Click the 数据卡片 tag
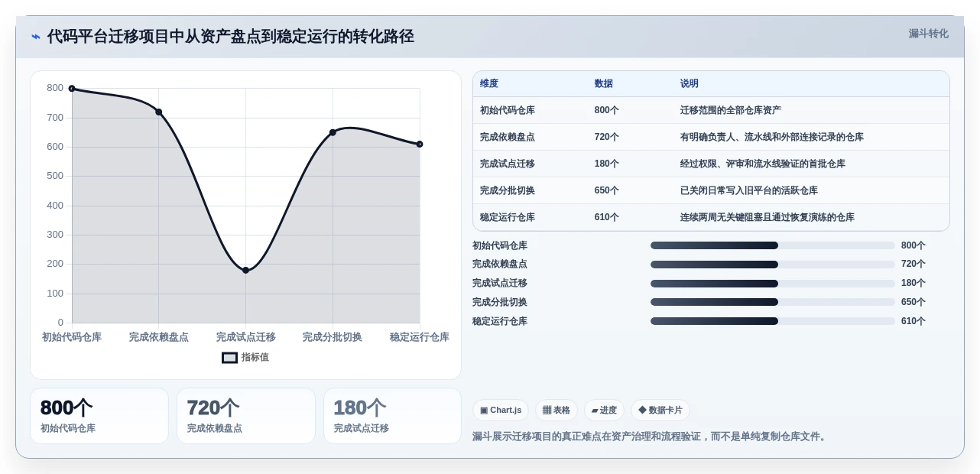Image resolution: width=980 pixels, height=474 pixels. 660,410
